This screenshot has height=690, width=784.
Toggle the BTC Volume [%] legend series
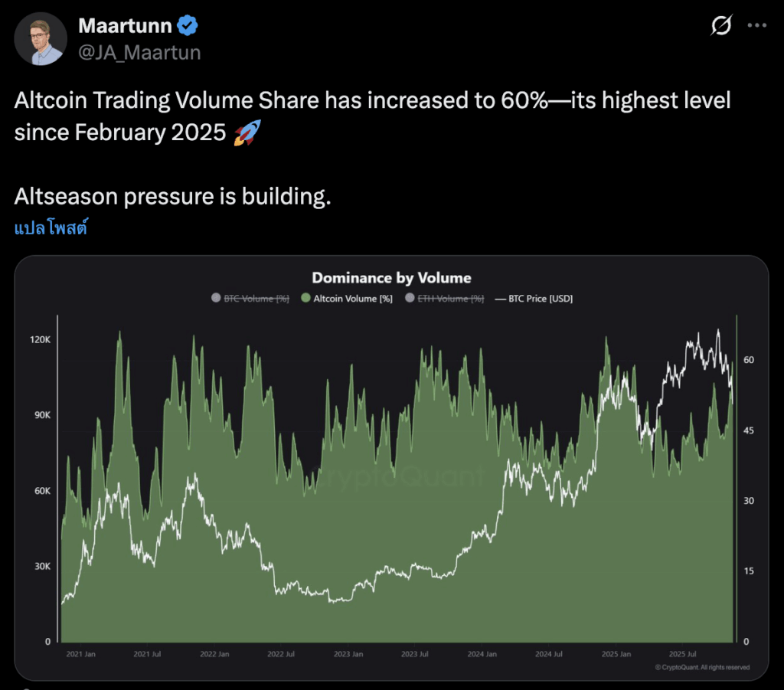[x=250, y=299]
